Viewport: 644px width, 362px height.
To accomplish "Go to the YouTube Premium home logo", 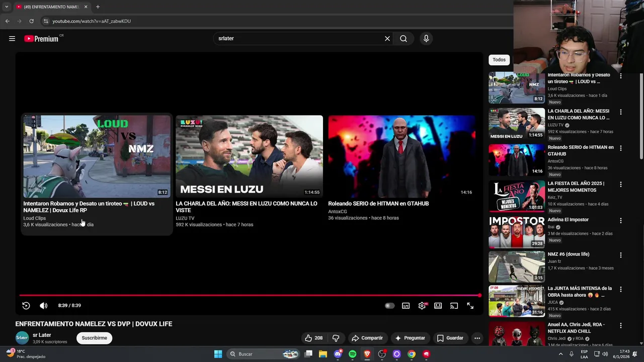I will pyautogui.click(x=41, y=39).
